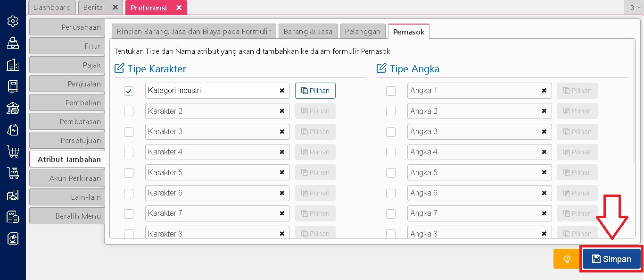The width and height of the screenshot is (644, 280).
Task: Switch to the Barang & Jasa tab
Action: click(x=308, y=32)
